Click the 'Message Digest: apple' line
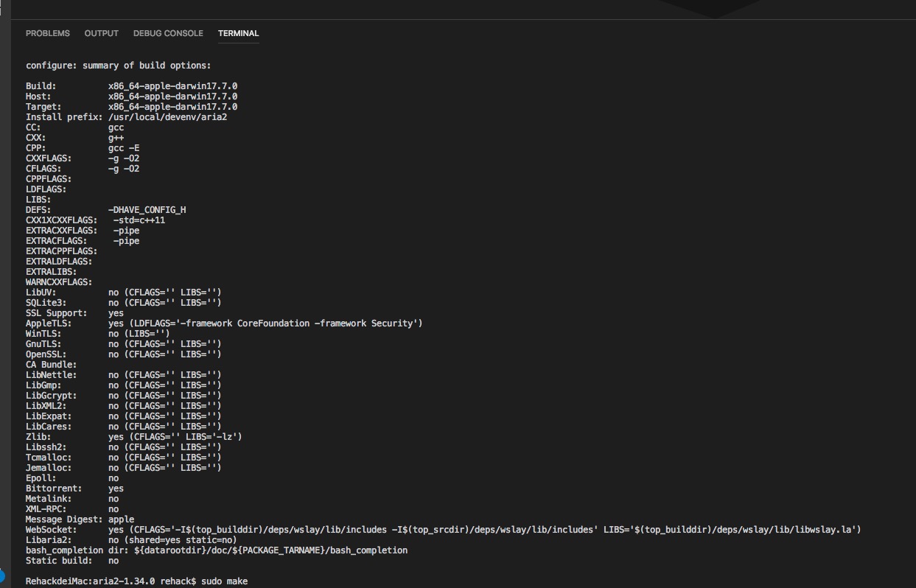 pos(80,519)
